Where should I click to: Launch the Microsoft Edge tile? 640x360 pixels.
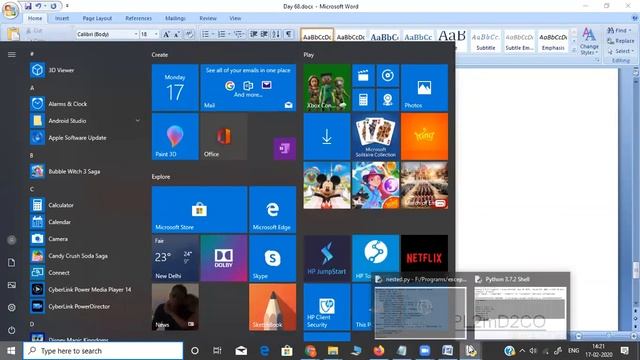coord(272,209)
